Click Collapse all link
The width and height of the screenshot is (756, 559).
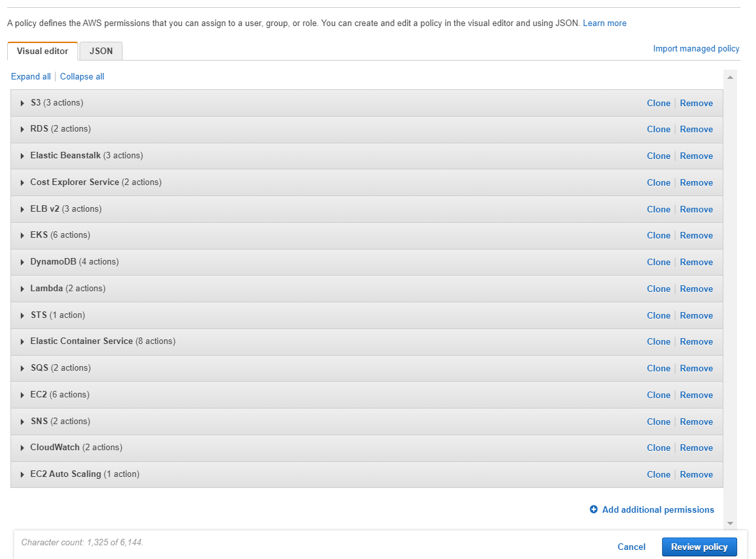coord(82,77)
